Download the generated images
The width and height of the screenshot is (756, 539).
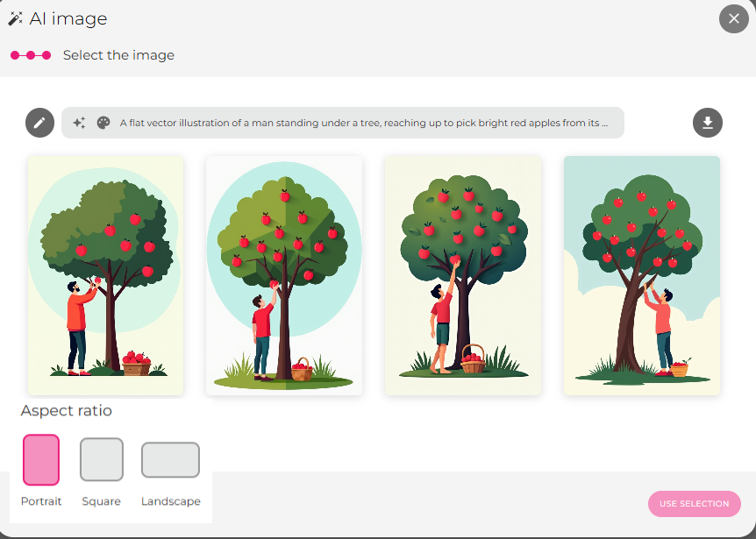[708, 123]
